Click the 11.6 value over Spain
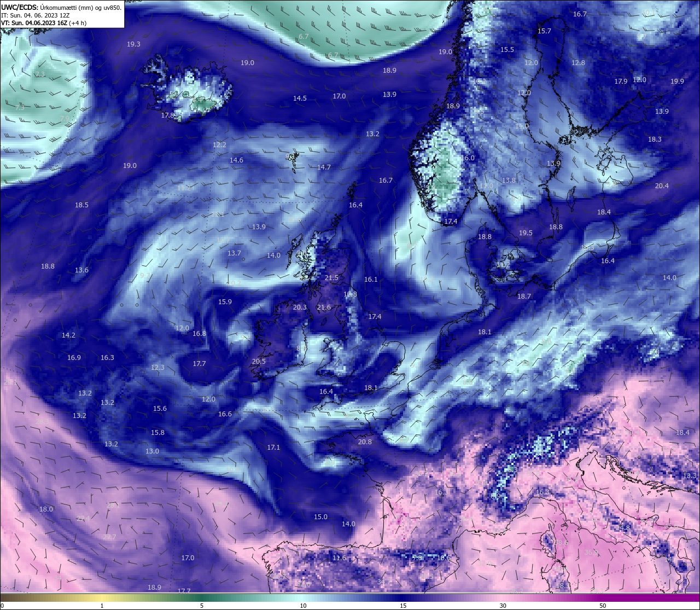Screen dimensions: 700x610 [x=339, y=558]
